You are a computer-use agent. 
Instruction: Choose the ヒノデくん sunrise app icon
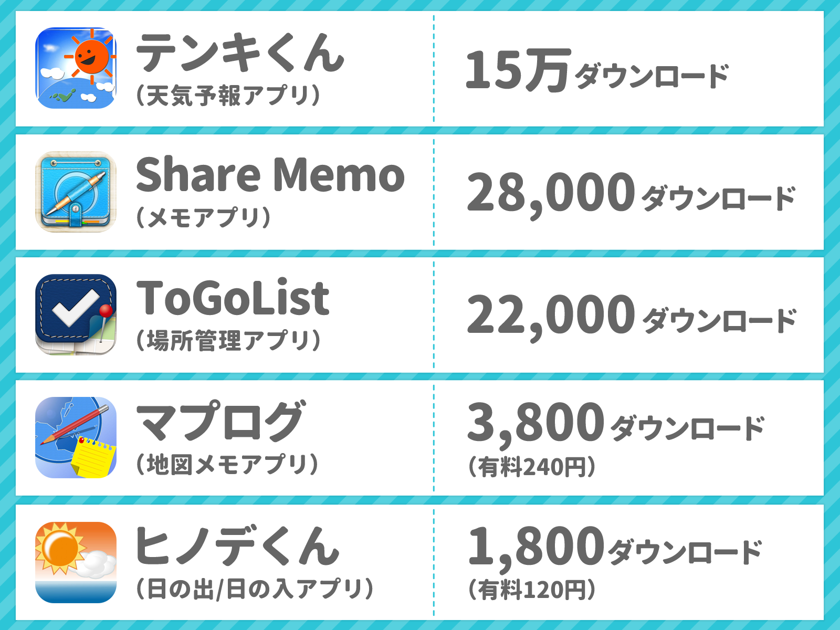76,562
